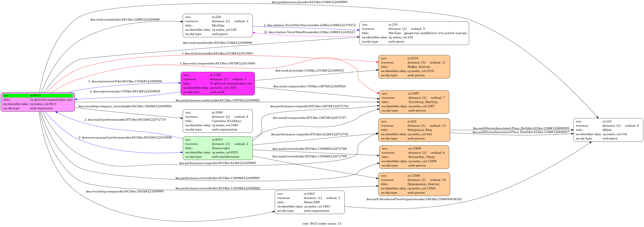Select the root node oi:8433
The image size is (644, 227).
pyautogui.click(x=38, y=102)
